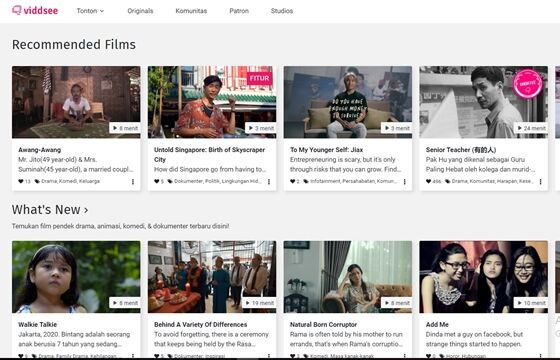Click the FITUR badge on Untold Singapore

tap(260, 79)
